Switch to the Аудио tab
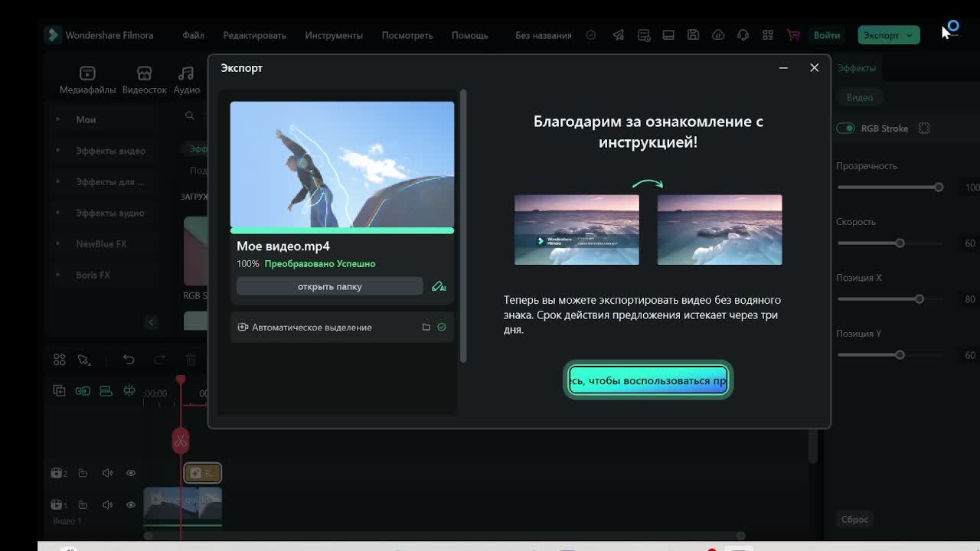Screen dimensions: 980x551 click(186, 80)
